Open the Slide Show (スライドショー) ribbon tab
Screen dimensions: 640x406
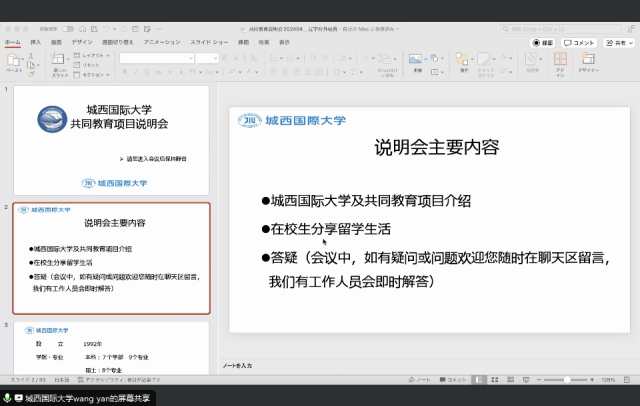coord(209,42)
